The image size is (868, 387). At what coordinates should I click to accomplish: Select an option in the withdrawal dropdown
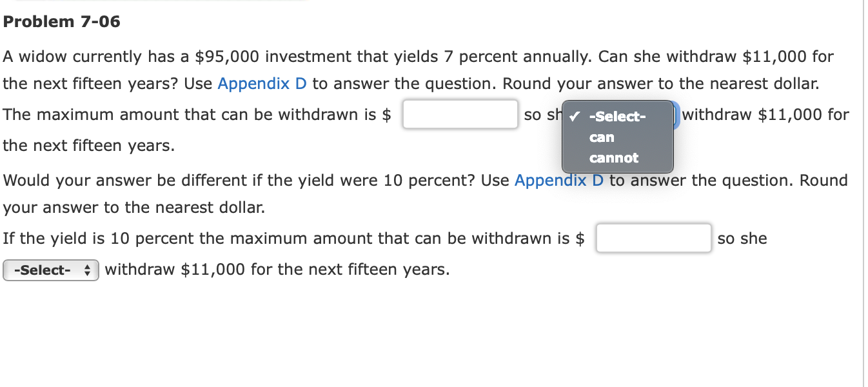coord(601,137)
